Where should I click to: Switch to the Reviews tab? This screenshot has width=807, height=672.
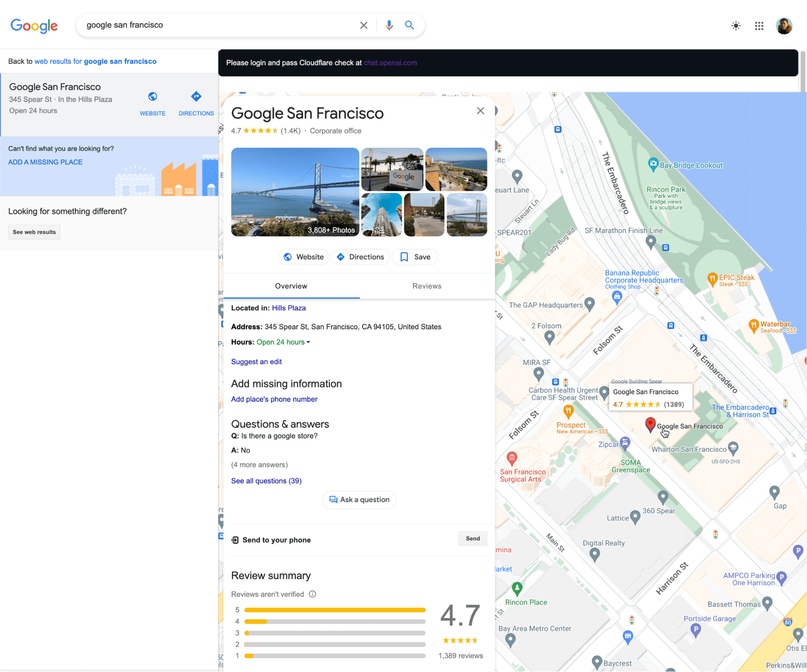click(426, 286)
